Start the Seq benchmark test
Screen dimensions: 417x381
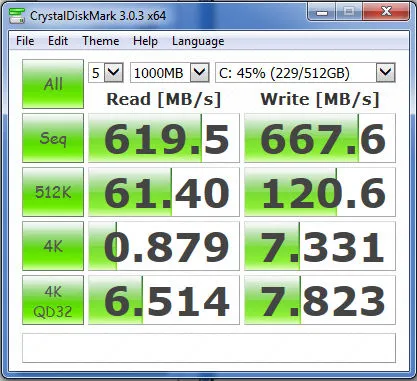53,138
